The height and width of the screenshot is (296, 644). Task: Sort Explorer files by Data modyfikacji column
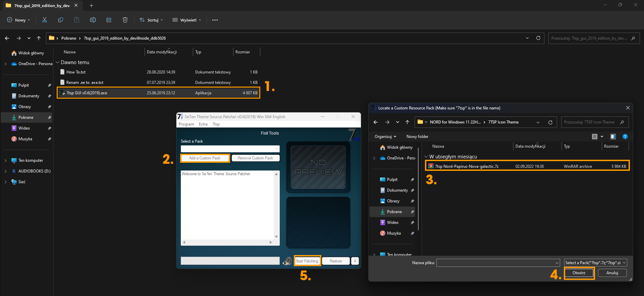(162, 52)
